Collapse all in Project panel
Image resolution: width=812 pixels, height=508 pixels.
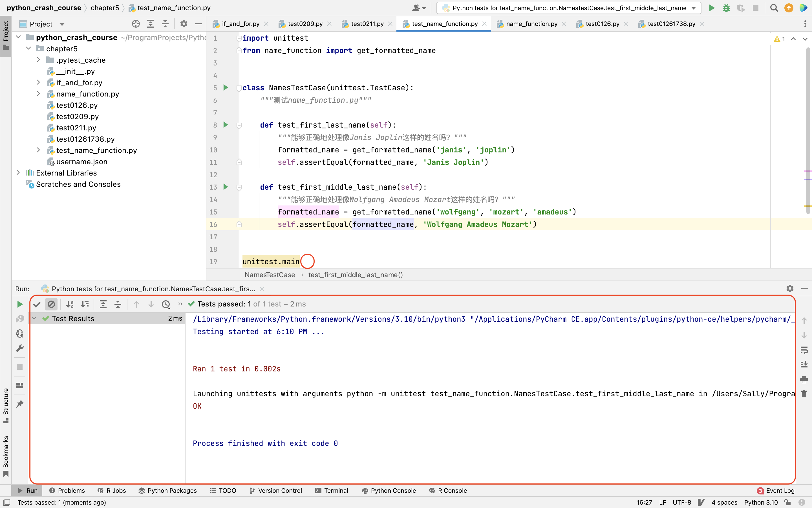(165, 24)
